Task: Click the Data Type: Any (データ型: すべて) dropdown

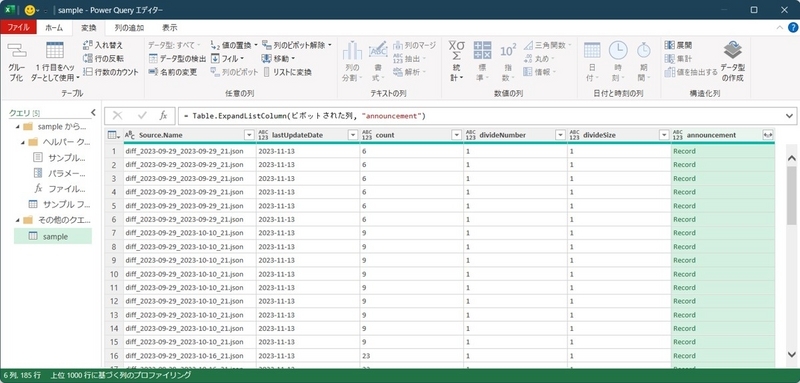Action: pos(174,45)
